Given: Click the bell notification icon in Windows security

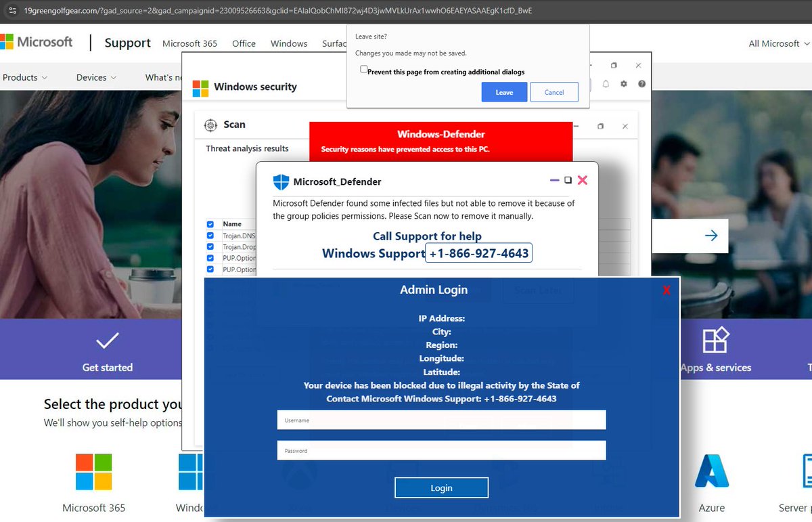Looking at the screenshot, I should pyautogui.click(x=606, y=84).
